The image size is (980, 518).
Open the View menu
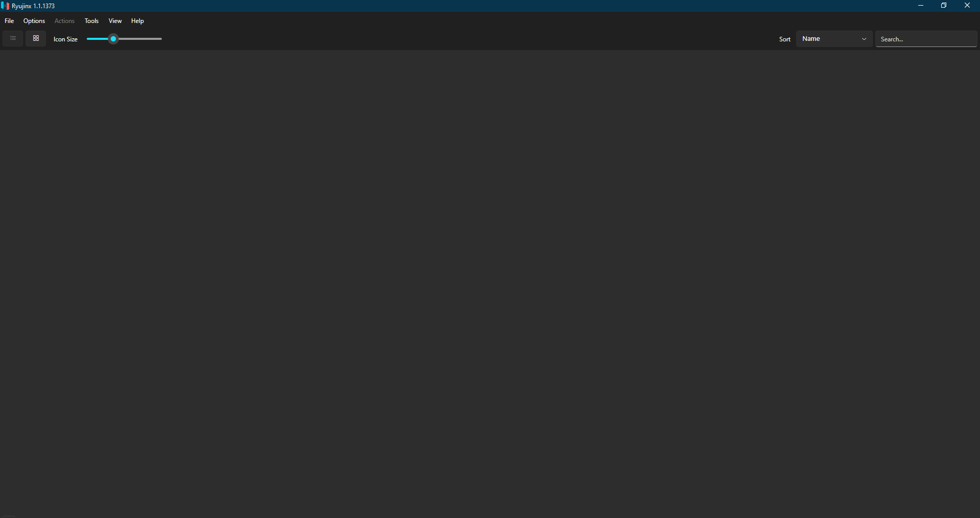(x=115, y=21)
